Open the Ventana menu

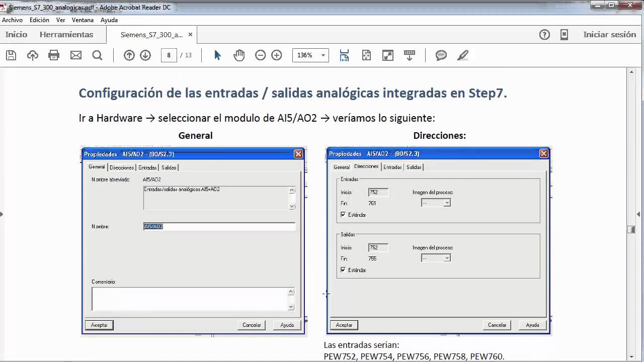83,20
